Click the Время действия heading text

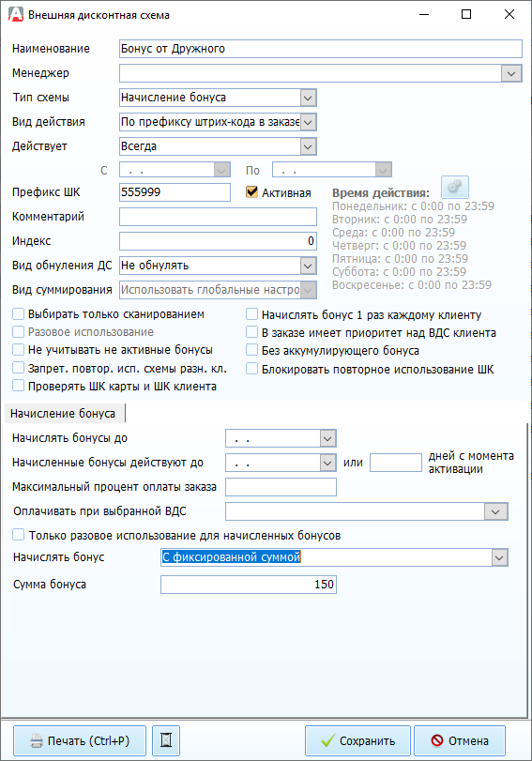click(381, 192)
